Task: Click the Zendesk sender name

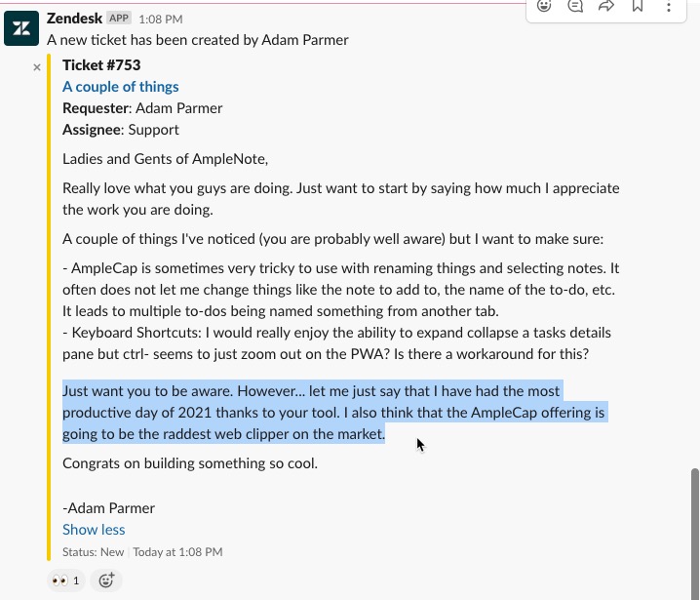Action: [74, 19]
